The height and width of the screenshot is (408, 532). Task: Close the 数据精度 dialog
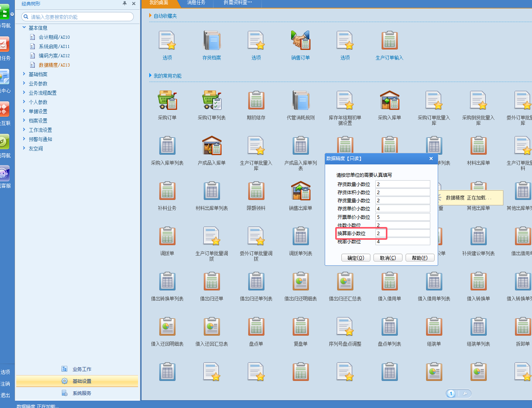point(431,159)
